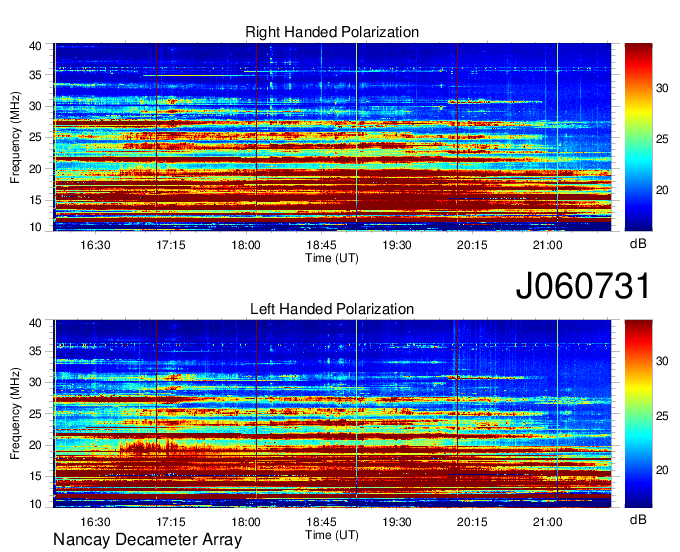
Task: Click the '25' frequency tick of bottom plot
Action: click(x=35, y=414)
